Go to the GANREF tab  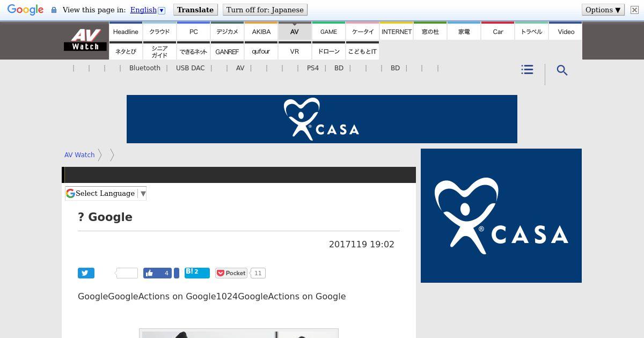pos(228,51)
